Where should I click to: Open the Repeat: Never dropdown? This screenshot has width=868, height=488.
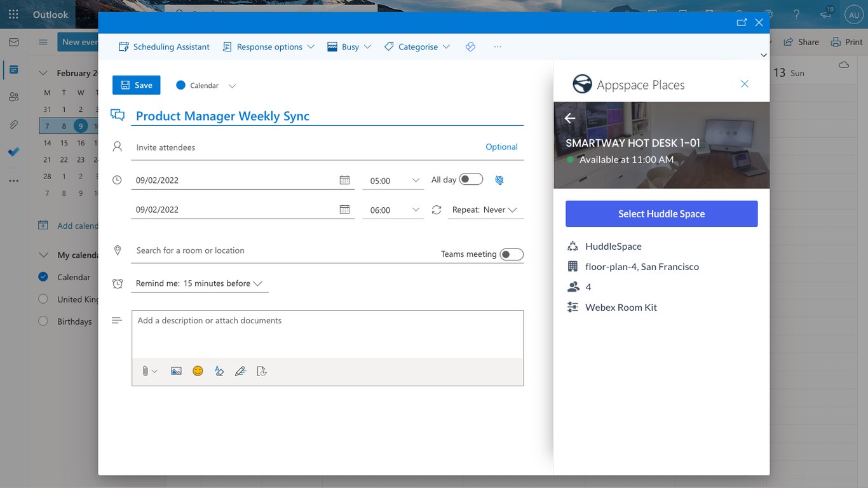tap(485, 210)
